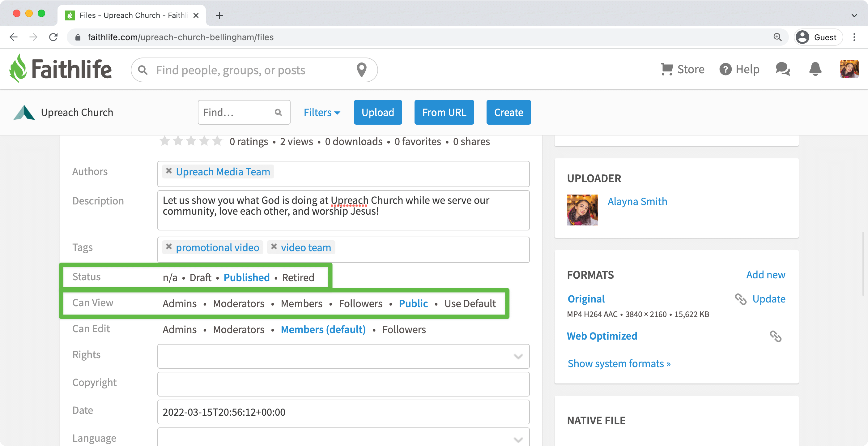Open the user profile avatar menu
The width and height of the screenshot is (868, 446).
coord(849,69)
